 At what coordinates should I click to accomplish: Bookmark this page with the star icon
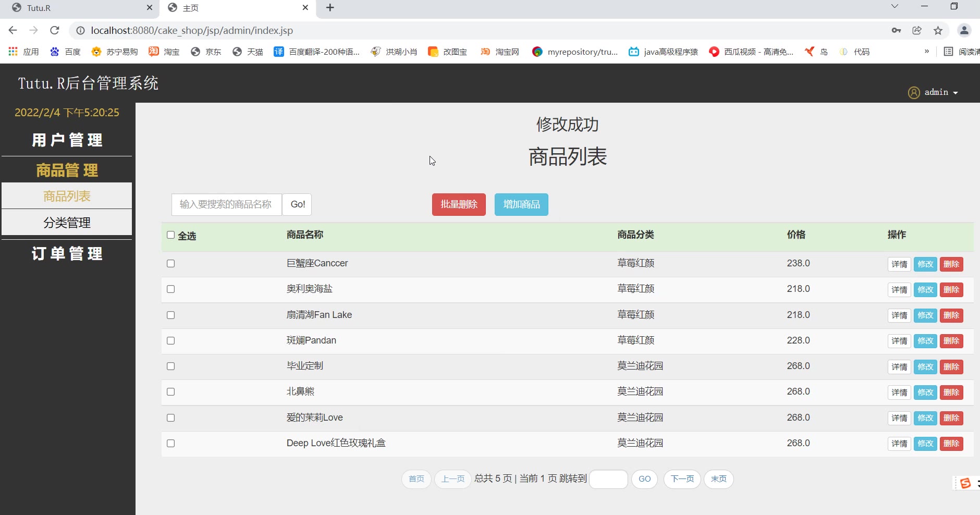[938, 30]
